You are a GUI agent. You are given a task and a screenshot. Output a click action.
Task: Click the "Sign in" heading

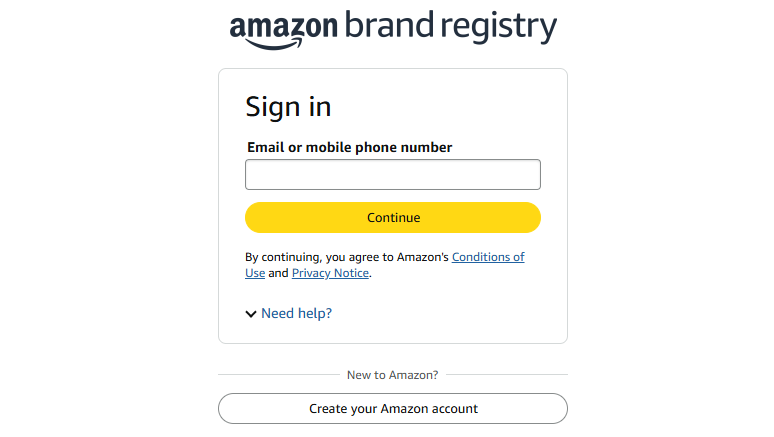click(x=288, y=107)
